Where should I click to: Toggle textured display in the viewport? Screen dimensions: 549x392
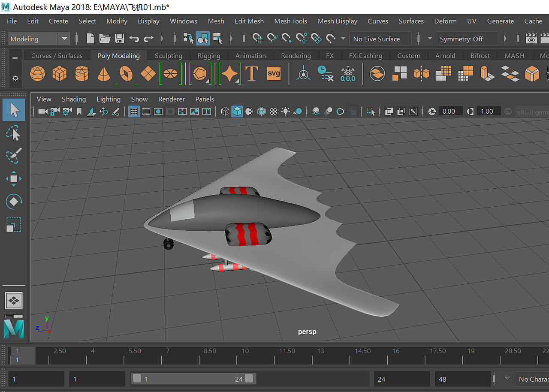tap(274, 112)
